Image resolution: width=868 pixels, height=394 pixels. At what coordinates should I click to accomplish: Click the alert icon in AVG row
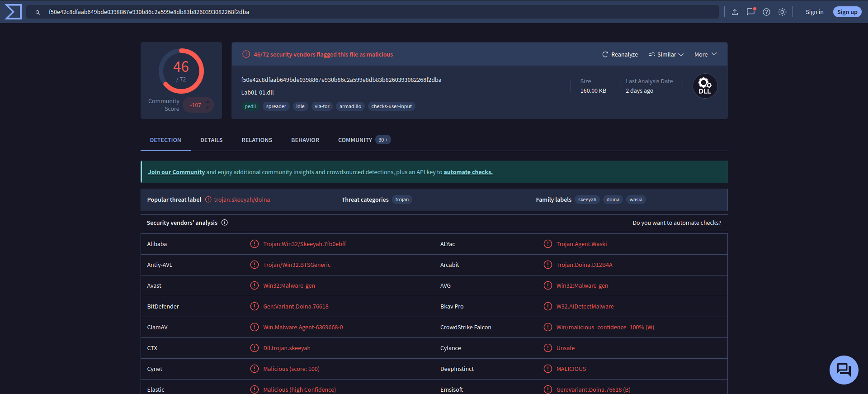pyautogui.click(x=547, y=285)
